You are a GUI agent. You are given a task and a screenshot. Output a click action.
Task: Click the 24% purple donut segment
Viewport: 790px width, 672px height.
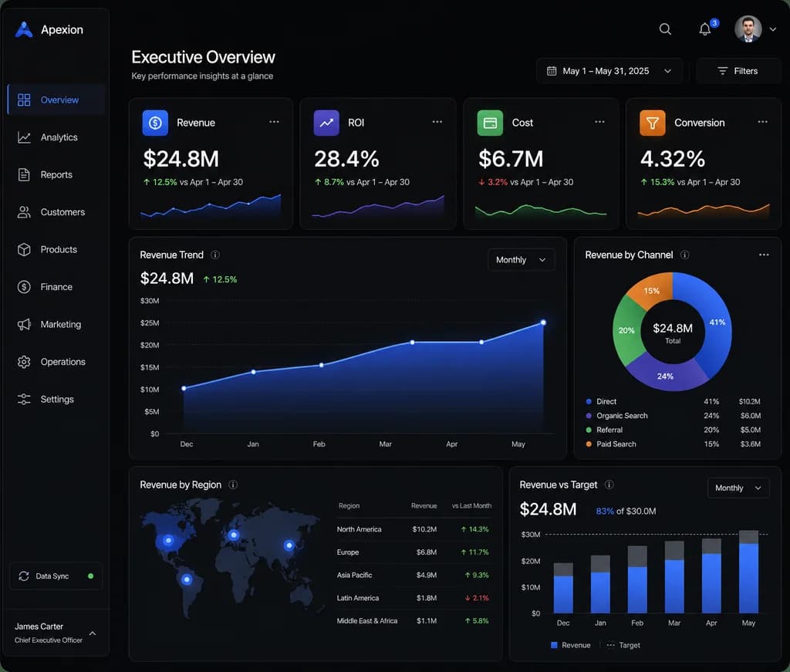click(x=665, y=376)
